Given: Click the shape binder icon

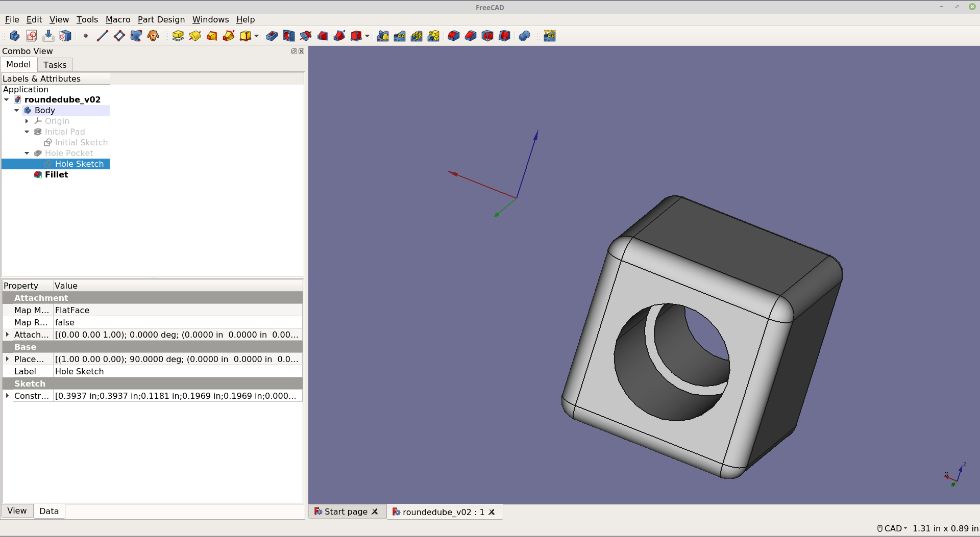Looking at the screenshot, I should pyautogui.click(x=136, y=36).
